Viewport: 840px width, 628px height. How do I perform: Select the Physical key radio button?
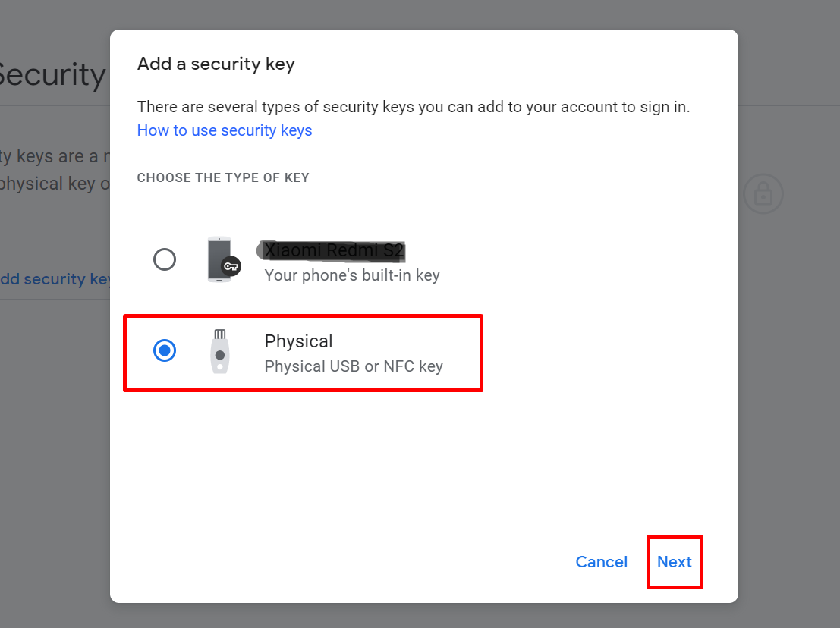pyautogui.click(x=165, y=350)
